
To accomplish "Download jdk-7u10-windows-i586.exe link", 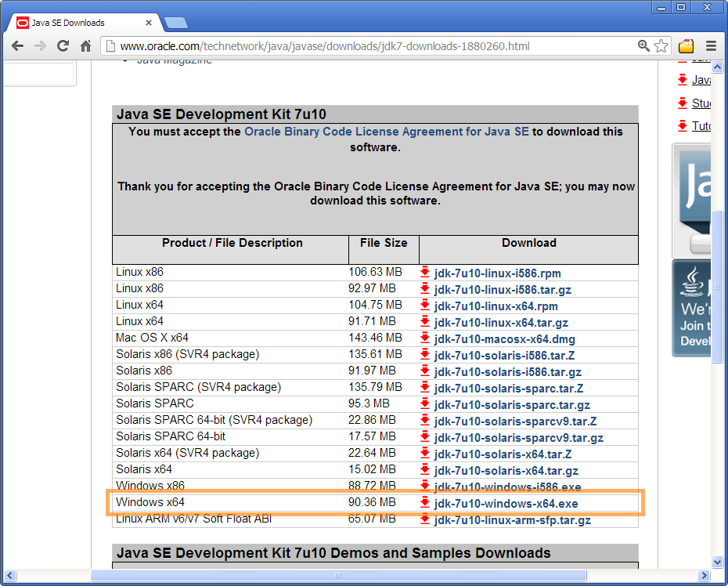I will 507,487.
